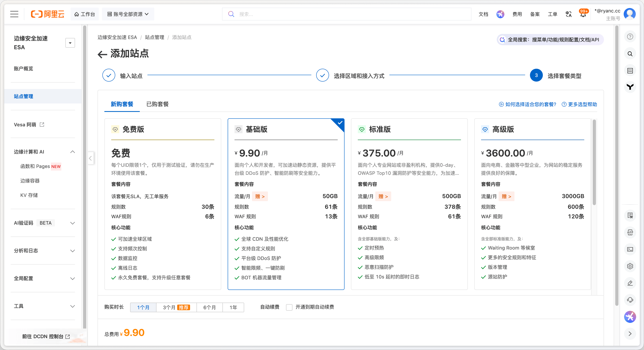Enable 开通到期自动续费 checkbox
The width and height of the screenshot is (644, 350).
tap(289, 307)
